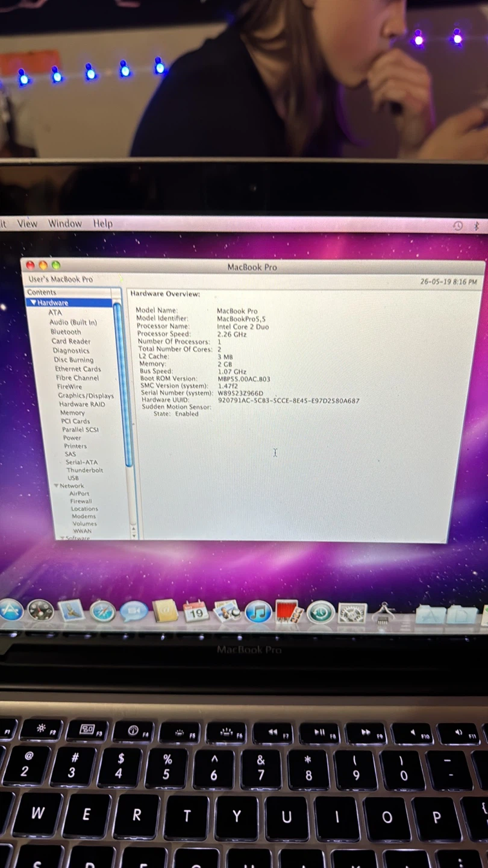Click the Model Identifier value MacBookPro5,5
This screenshot has width=488, height=868.
pyautogui.click(x=242, y=319)
